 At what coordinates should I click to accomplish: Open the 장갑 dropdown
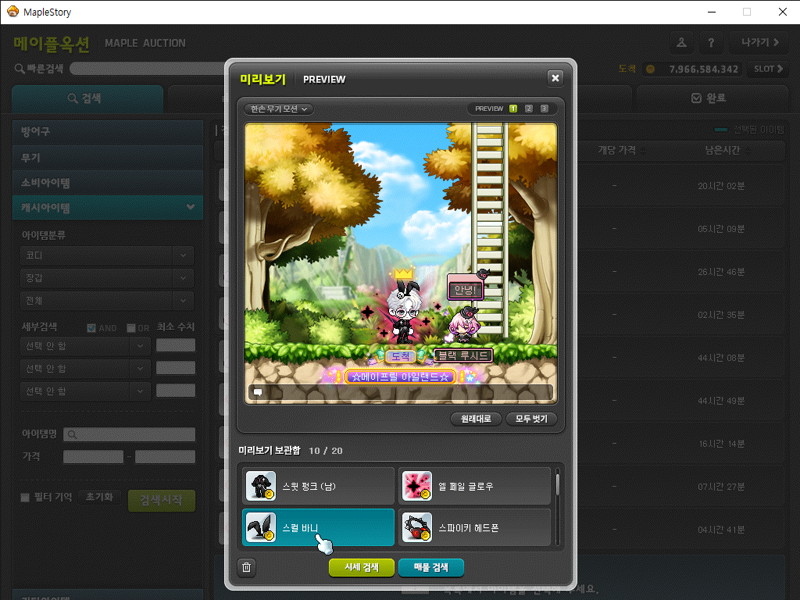tap(107, 278)
